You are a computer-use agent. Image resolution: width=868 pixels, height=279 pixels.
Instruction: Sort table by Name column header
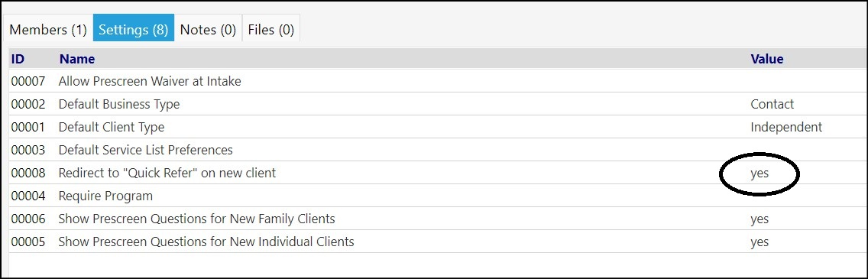click(77, 59)
